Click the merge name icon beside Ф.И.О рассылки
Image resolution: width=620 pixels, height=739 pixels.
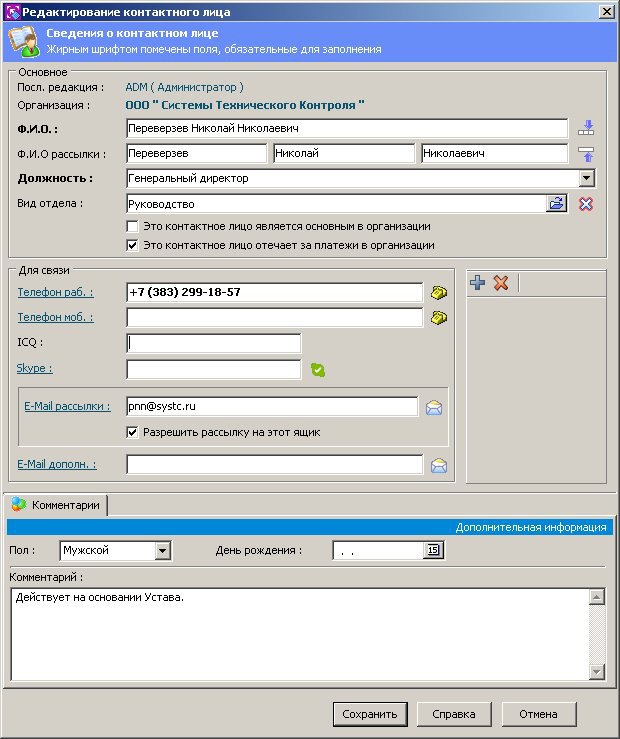point(587,154)
